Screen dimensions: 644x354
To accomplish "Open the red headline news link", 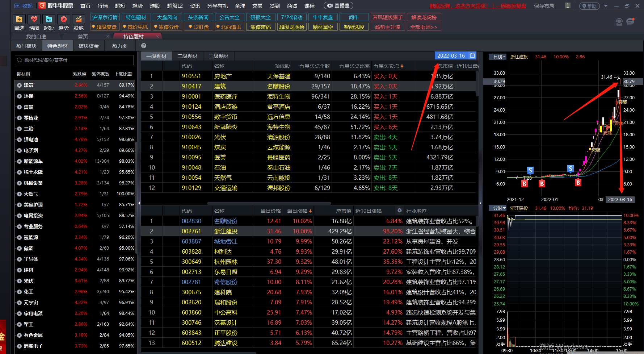I will tap(478, 6).
